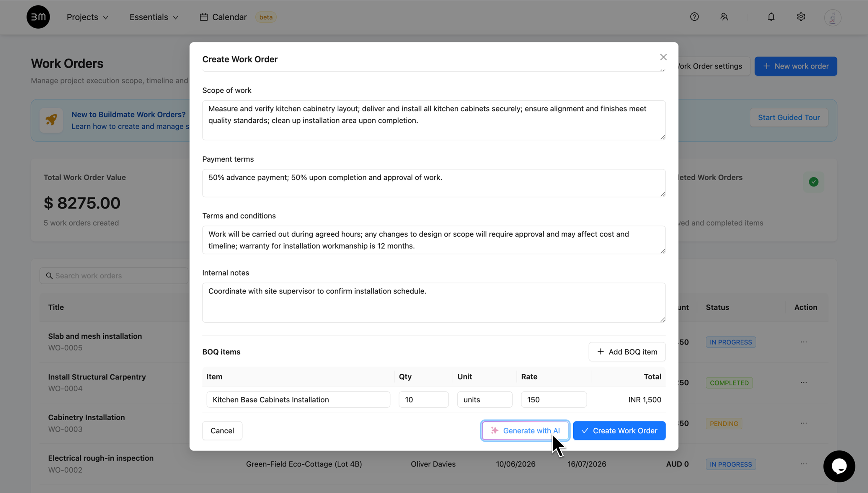
Task: Click Slab and mesh installation title
Action: pos(95,336)
